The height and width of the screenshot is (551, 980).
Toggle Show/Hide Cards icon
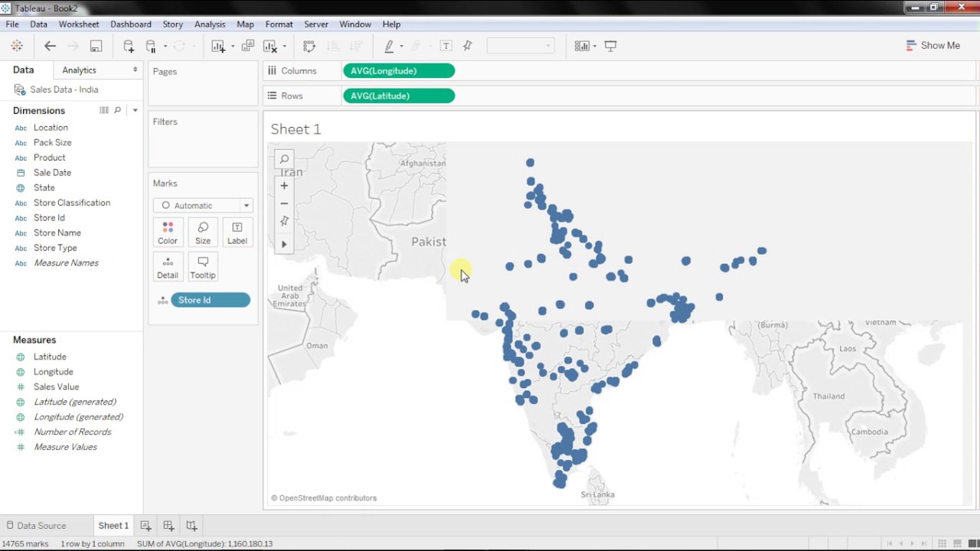582,46
